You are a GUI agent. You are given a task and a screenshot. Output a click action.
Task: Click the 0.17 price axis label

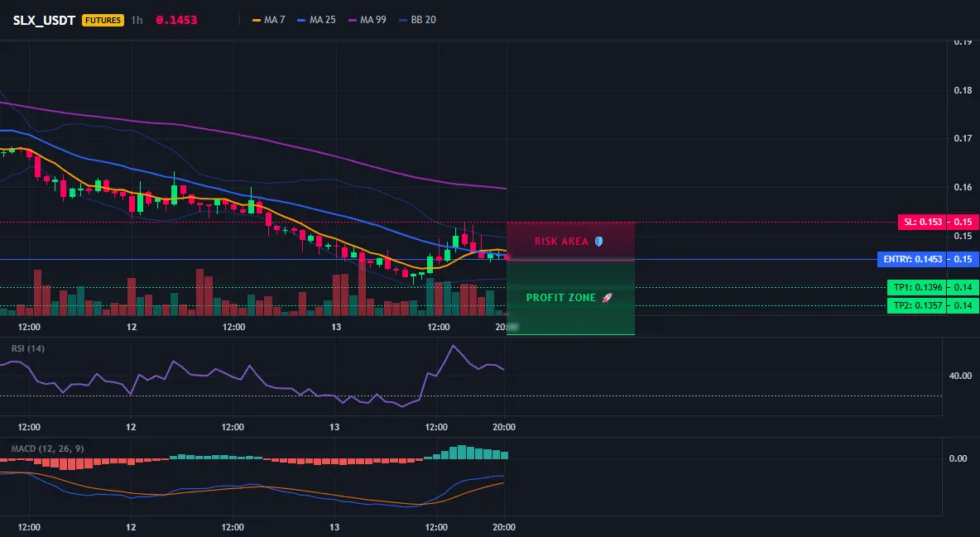963,138
